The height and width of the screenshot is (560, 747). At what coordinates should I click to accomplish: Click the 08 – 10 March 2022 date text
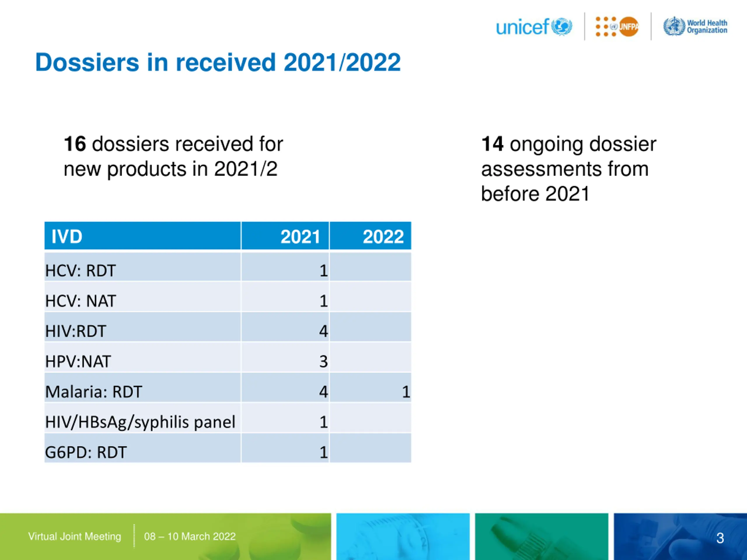coord(189,536)
